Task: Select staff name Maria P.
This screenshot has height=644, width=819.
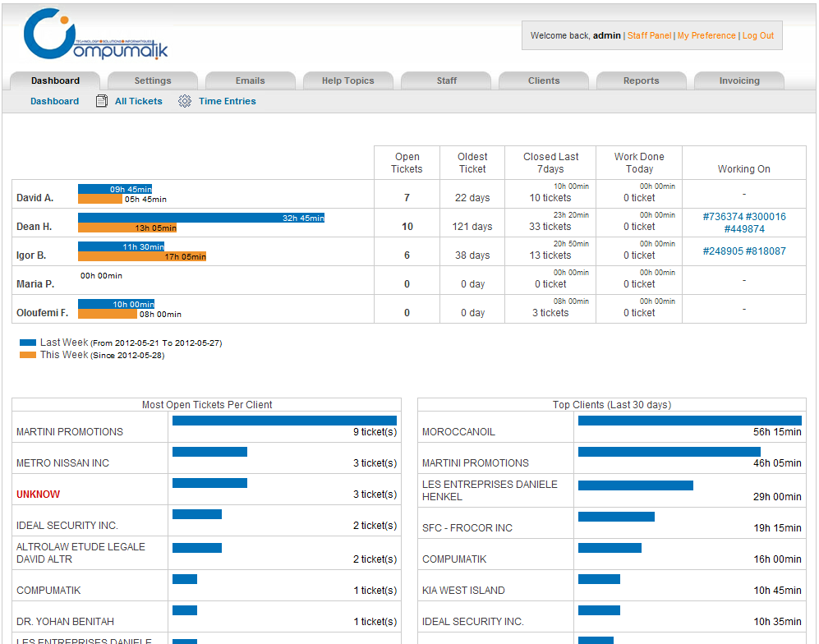Action: pyautogui.click(x=35, y=284)
